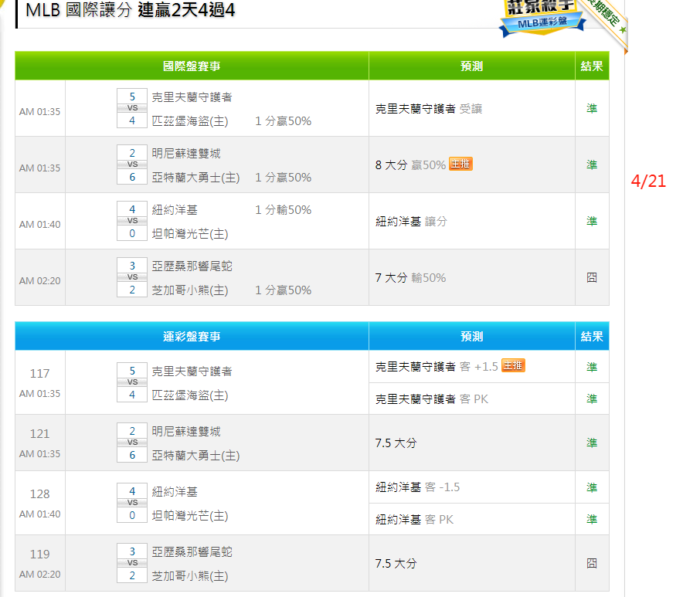700x597 pixels.
Task: Click the AM 01:40 time under game 128
Action: (x=39, y=514)
